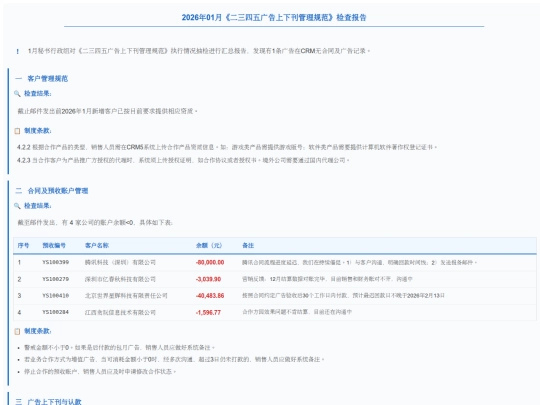This screenshot has width=540, height=405.
Task: Click remark text in row YS100284
Action: click(297, 312)
